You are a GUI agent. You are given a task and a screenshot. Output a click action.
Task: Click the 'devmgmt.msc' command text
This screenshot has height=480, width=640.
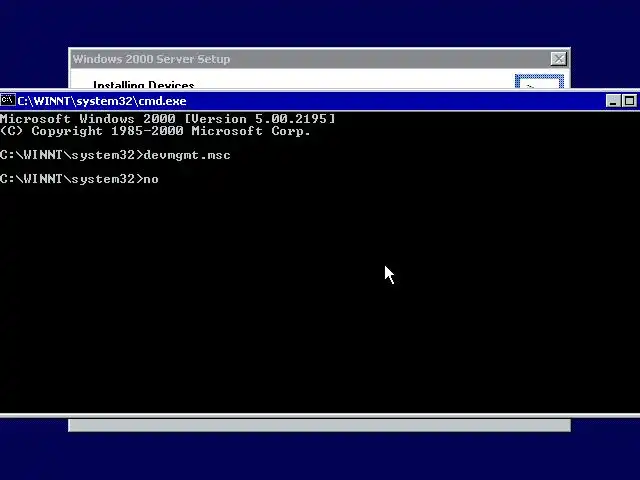pos(187,155)
